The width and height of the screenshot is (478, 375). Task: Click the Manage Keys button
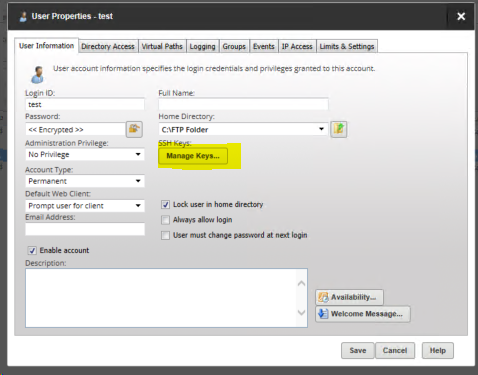click(193, 156)
